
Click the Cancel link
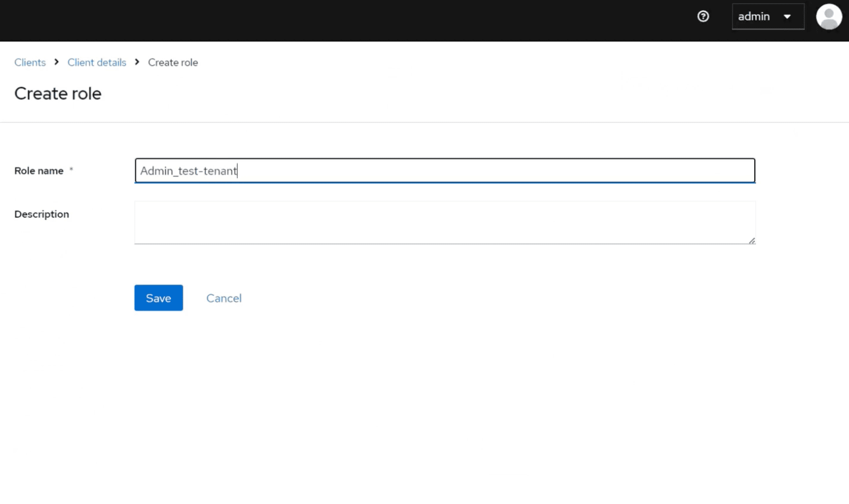[224, 298]
